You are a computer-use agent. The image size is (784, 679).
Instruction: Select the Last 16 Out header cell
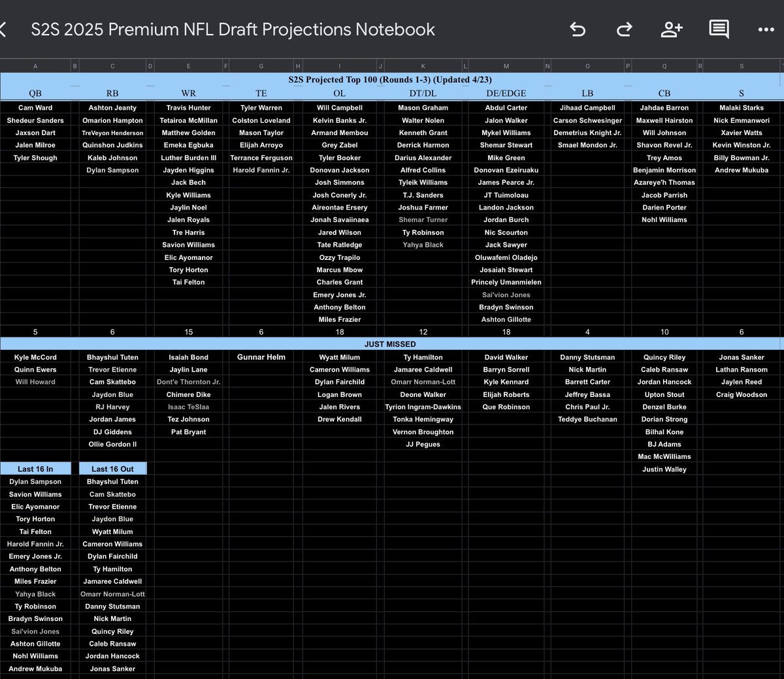tap(112, 469)
